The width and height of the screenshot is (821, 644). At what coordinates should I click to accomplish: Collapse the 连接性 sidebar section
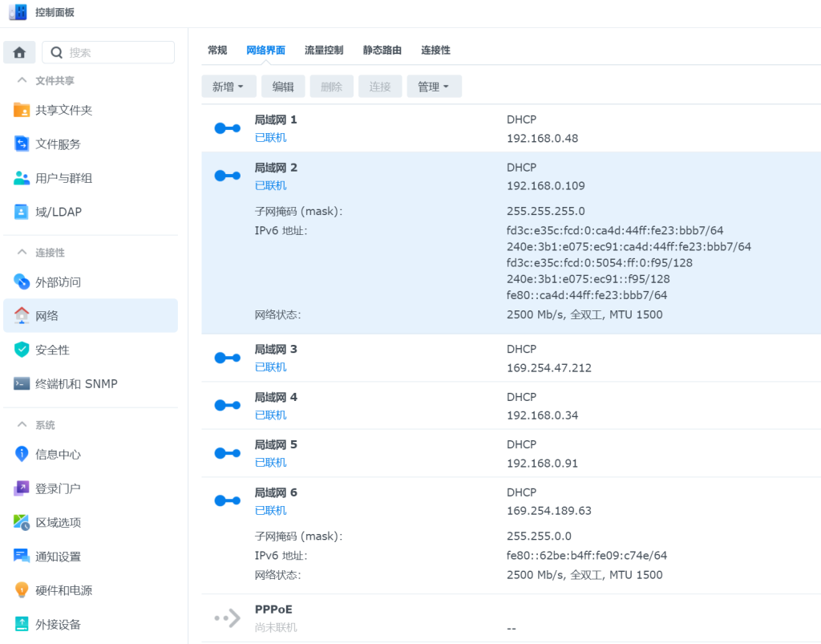(x=22, y=252)
